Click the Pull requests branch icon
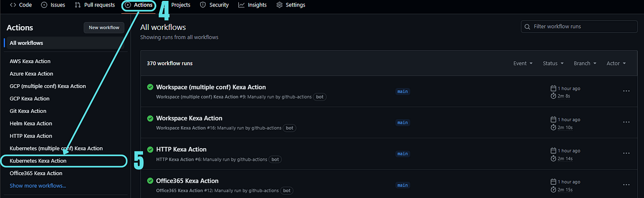Image resolution: width=644 pixels, height=198 pixels. (79, 5)
